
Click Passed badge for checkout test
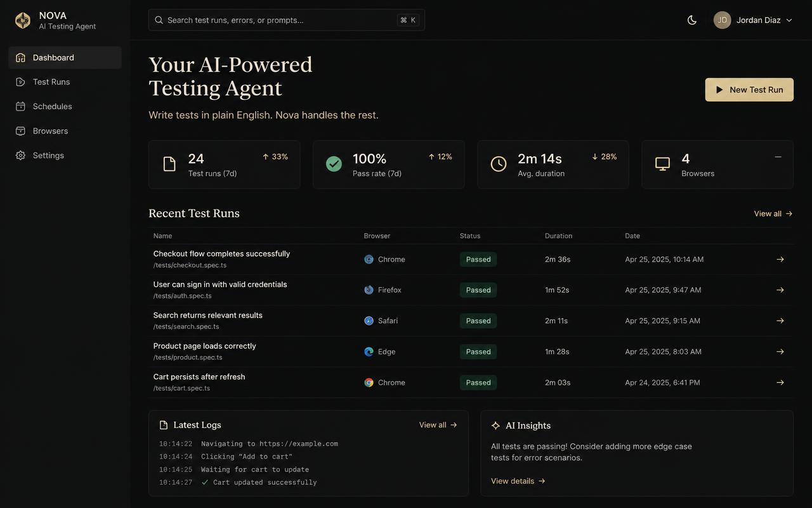478,259
